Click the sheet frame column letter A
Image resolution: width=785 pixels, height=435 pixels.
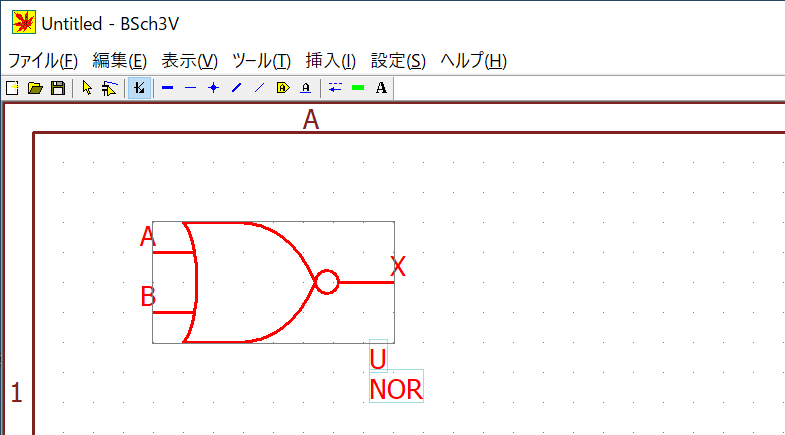tap(311, 120)
